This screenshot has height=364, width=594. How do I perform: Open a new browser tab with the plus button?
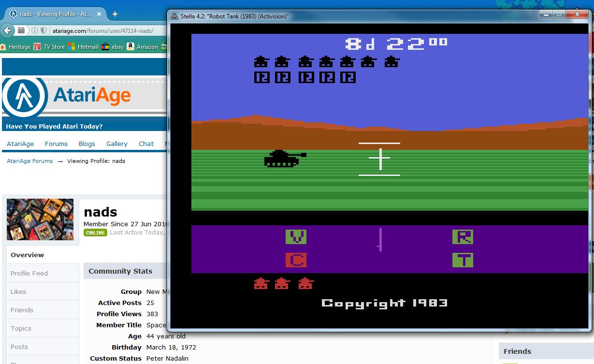click(x=115, y=14)
